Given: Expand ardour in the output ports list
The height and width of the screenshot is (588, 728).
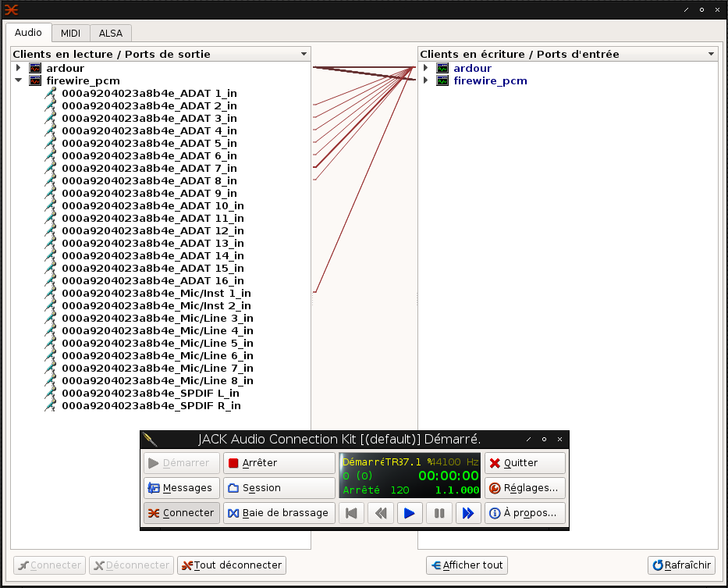Looking at the screenshot, I should 19,68.
